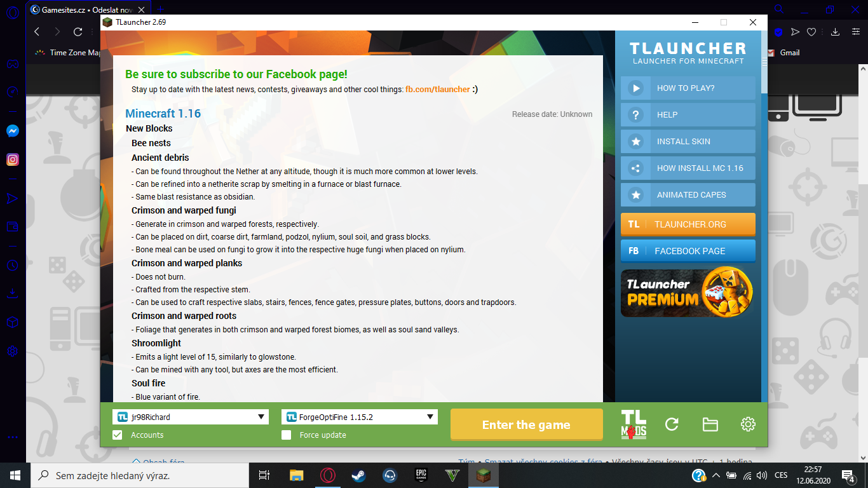868x488 pixels.
Task: Open the TL Mods icon
Action: (634, 424)
